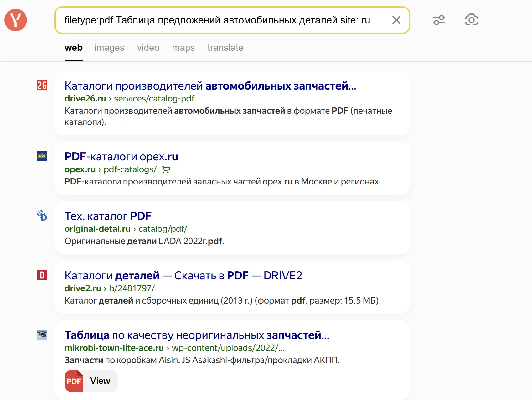Open the Yandex logo home icon
The width and height of the screenshot is (532, 400).
pos(16,20)
